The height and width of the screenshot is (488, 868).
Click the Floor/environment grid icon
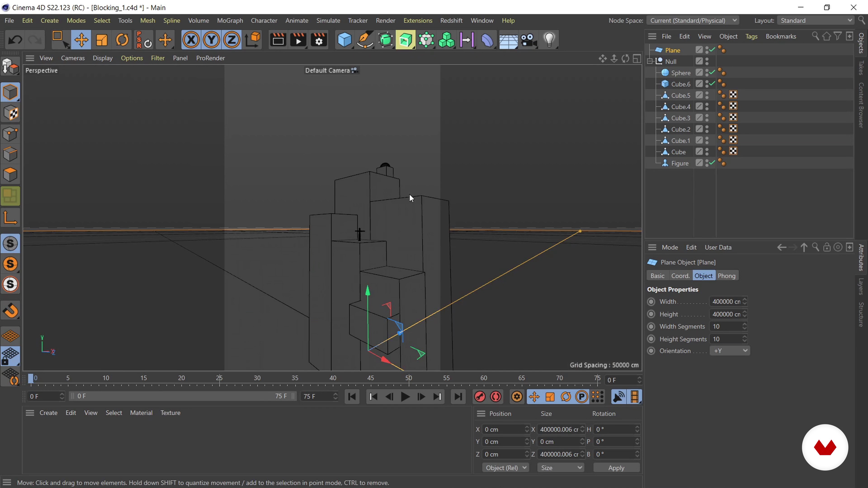(508, 40)
